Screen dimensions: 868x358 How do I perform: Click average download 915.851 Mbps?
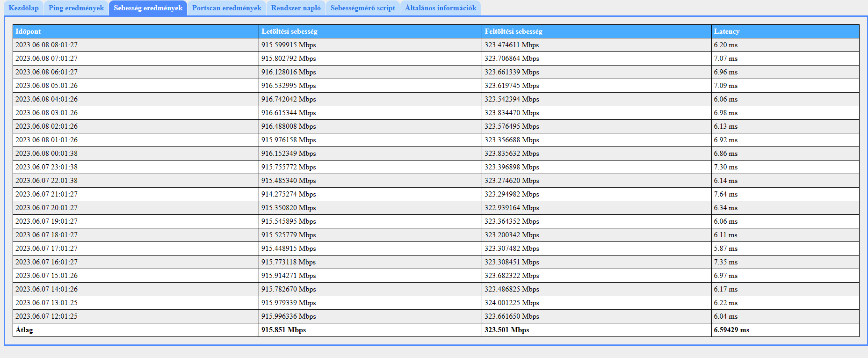pyautogui.click(x=284, y=330)
